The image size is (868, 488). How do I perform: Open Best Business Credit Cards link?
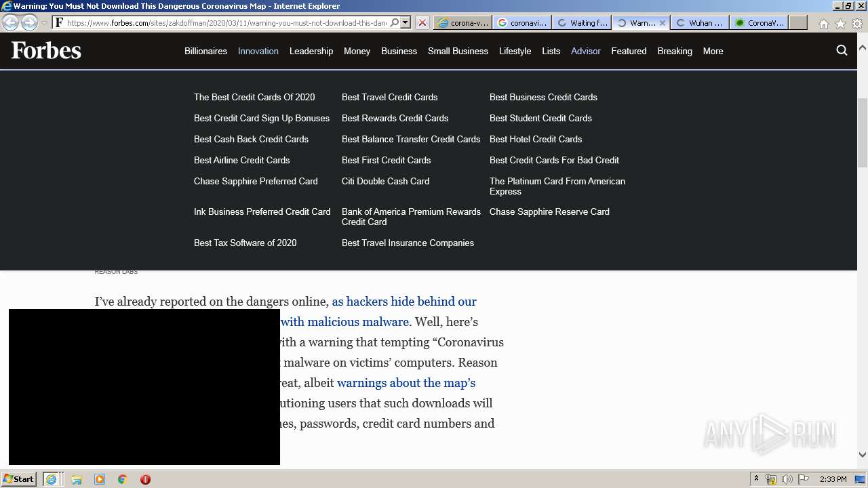543,97
